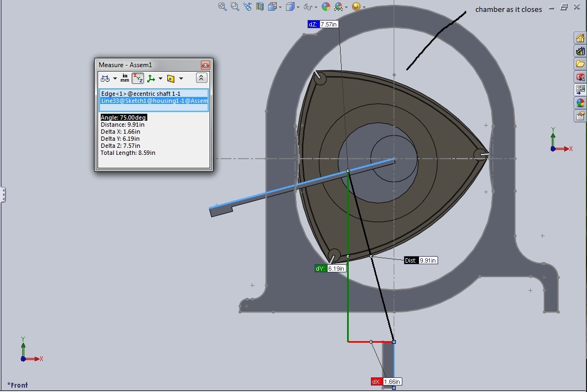Viewport: 587px width, 392px height.
Task: Open the Design Library tab
Action: [580, 51]
